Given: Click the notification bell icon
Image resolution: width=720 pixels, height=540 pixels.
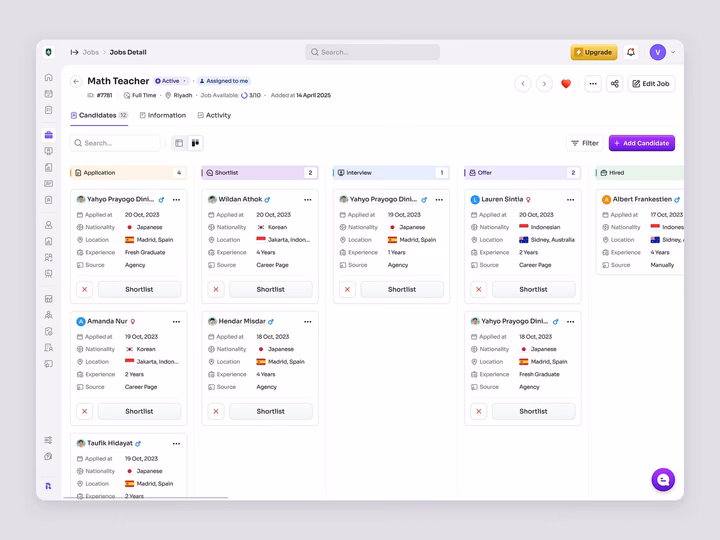Looking at the screenshot, I should [631, 52].
